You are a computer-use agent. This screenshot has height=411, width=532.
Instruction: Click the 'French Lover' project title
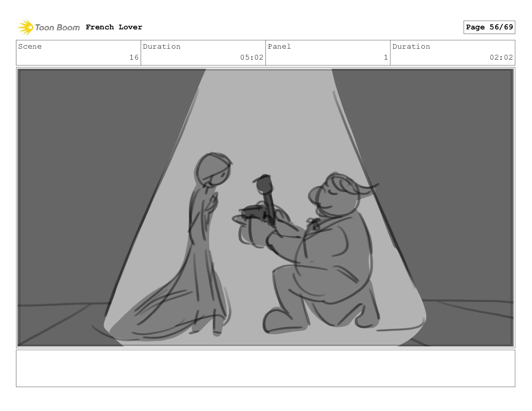click(x=114, y=27)
